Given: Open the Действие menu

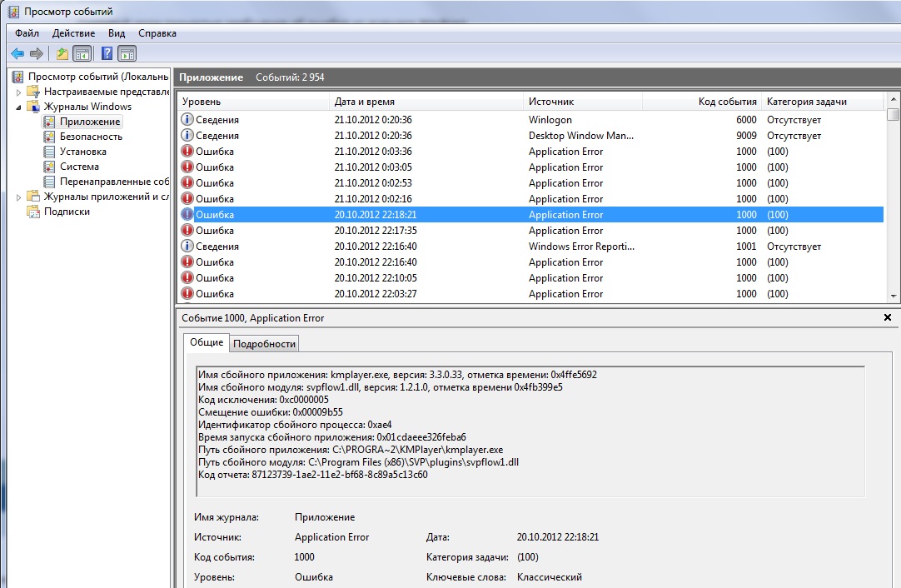Looking at the screenshot, I should 73,33.
